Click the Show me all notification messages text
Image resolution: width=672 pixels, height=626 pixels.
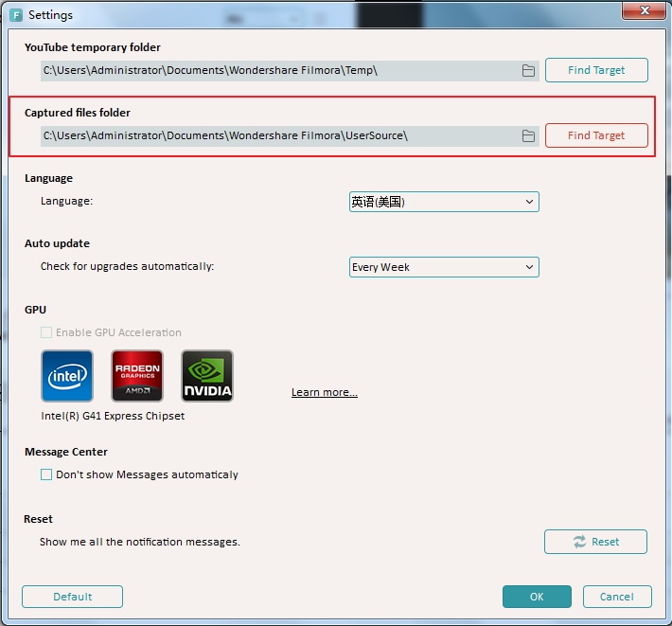tap(140, 542)
